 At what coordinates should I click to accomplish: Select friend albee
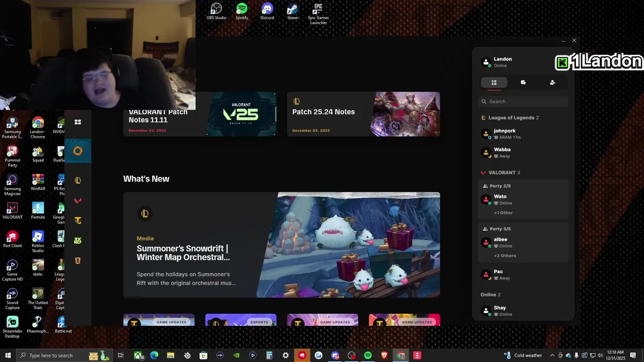coord(523,242)
